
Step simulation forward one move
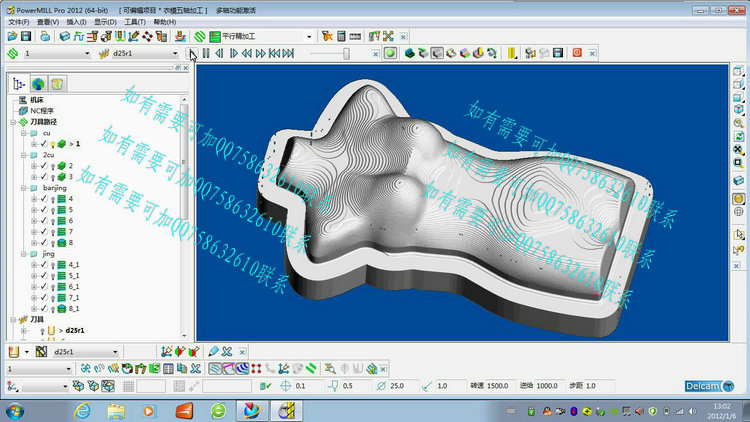tap(233, 53)
